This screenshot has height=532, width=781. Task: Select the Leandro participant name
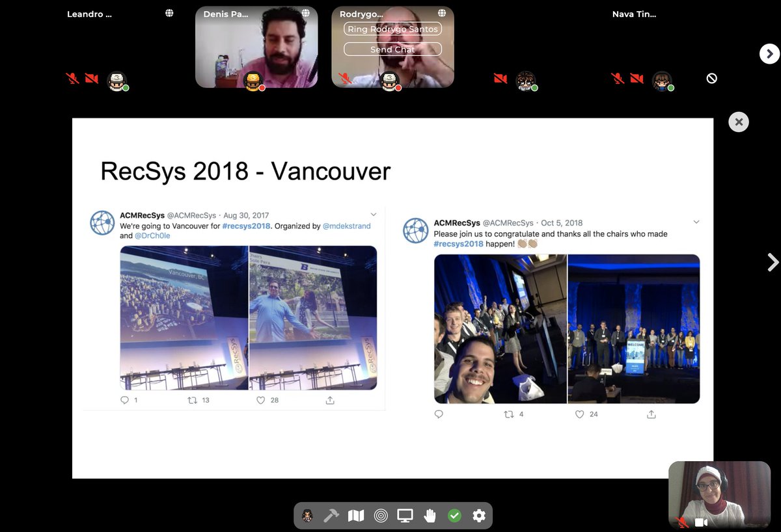[89, 14]
